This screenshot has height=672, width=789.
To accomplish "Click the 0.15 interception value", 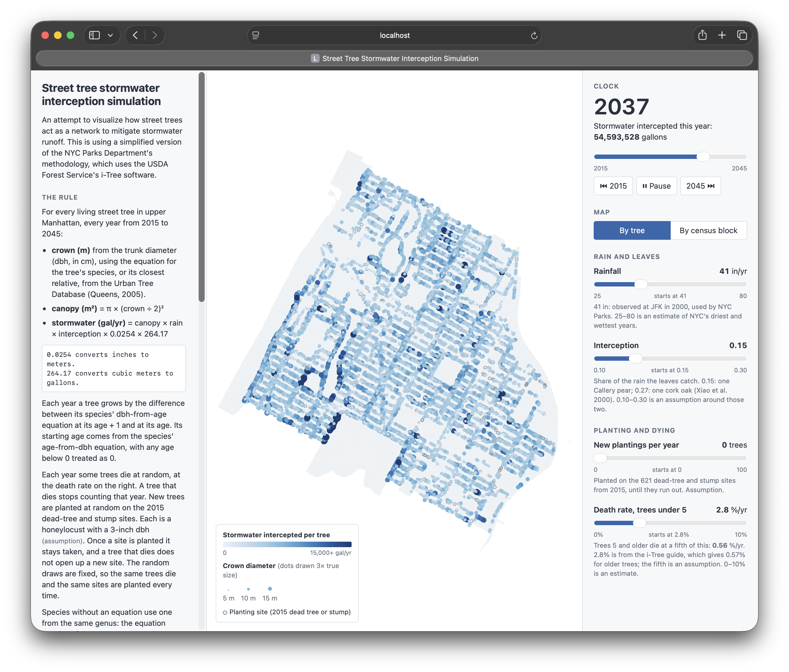I will 738,346.
